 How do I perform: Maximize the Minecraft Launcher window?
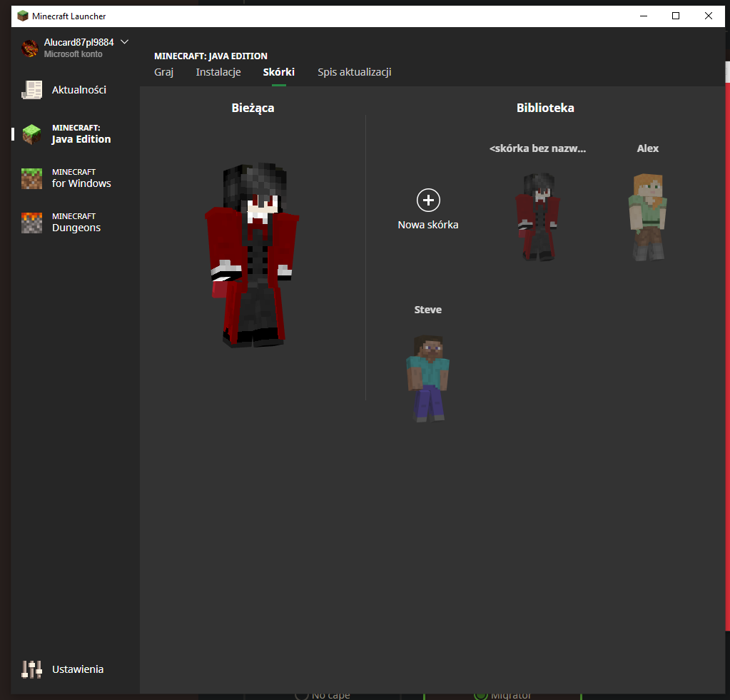676,16
